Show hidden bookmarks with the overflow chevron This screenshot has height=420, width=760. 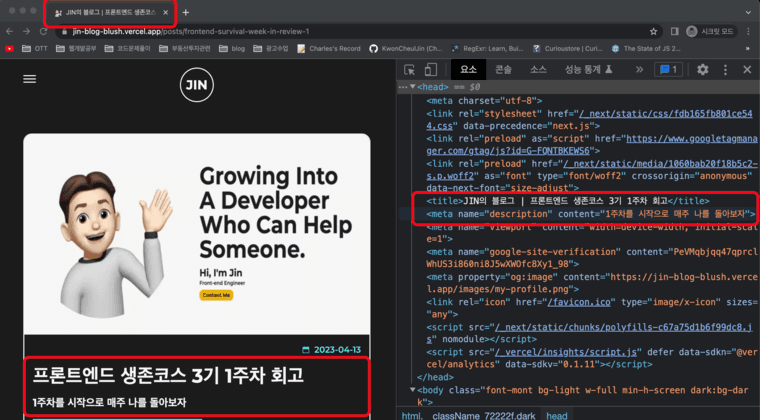[747, 48]
